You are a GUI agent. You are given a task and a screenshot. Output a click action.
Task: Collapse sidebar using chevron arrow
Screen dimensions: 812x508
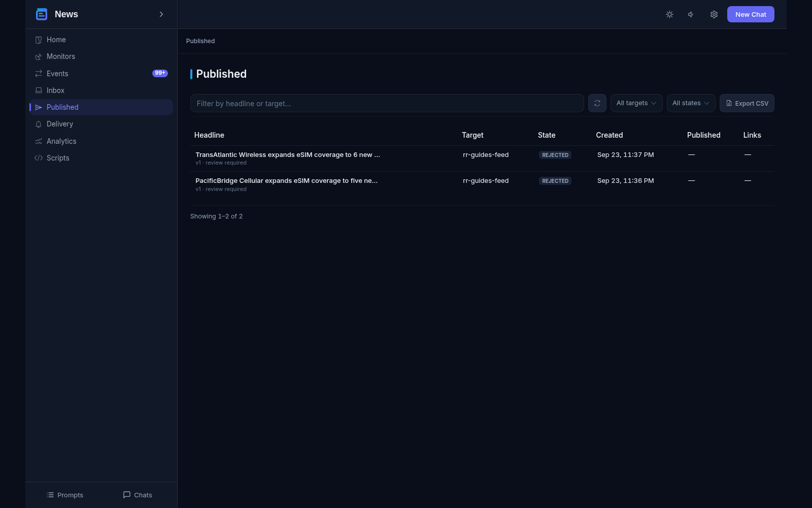tap(161, 14)
